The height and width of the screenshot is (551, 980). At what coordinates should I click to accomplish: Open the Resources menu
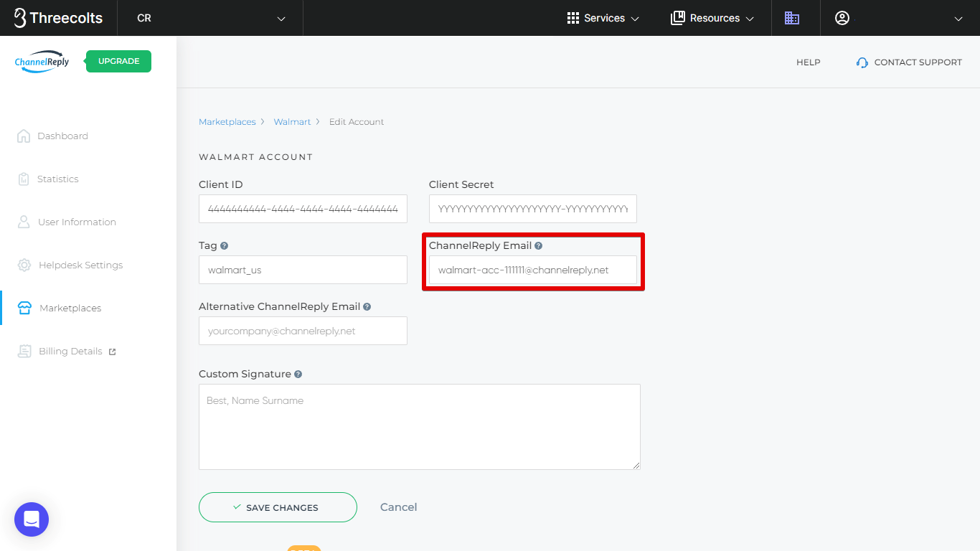pyautogui.click(x=712, y=18)
